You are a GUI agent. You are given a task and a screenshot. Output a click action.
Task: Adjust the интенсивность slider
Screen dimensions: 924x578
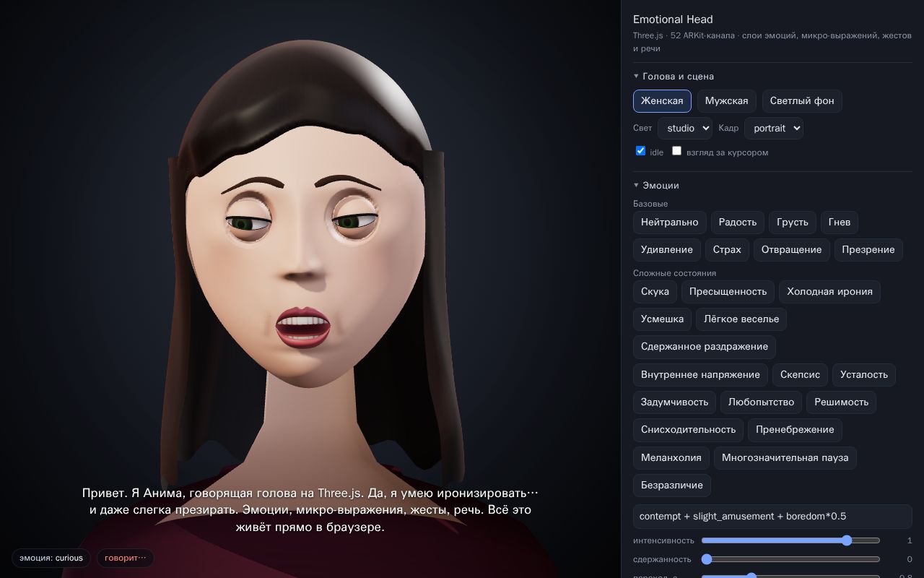[x=790, y=540]
